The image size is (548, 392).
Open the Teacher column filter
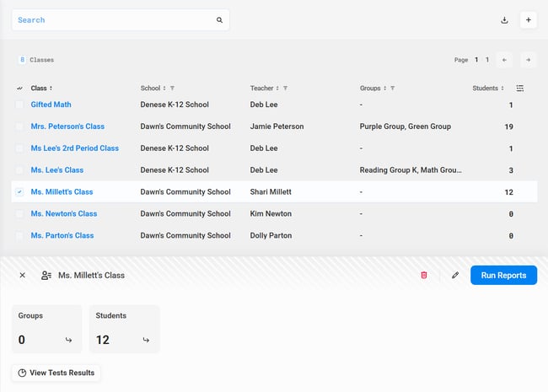tap(286, 88)
